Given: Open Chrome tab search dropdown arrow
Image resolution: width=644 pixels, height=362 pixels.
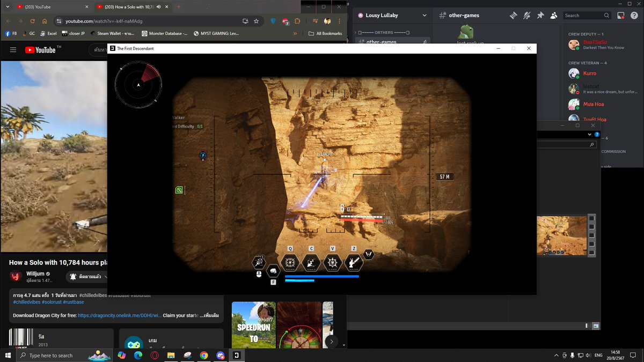Looking at the screenshot, I should pyautogui.click(x=8, y=6).
